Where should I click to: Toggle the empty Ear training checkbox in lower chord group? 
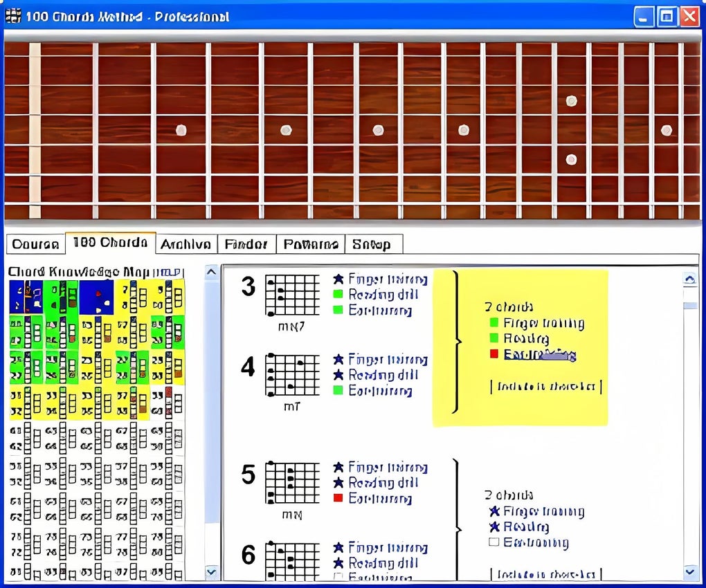click(x=494, y=542)
